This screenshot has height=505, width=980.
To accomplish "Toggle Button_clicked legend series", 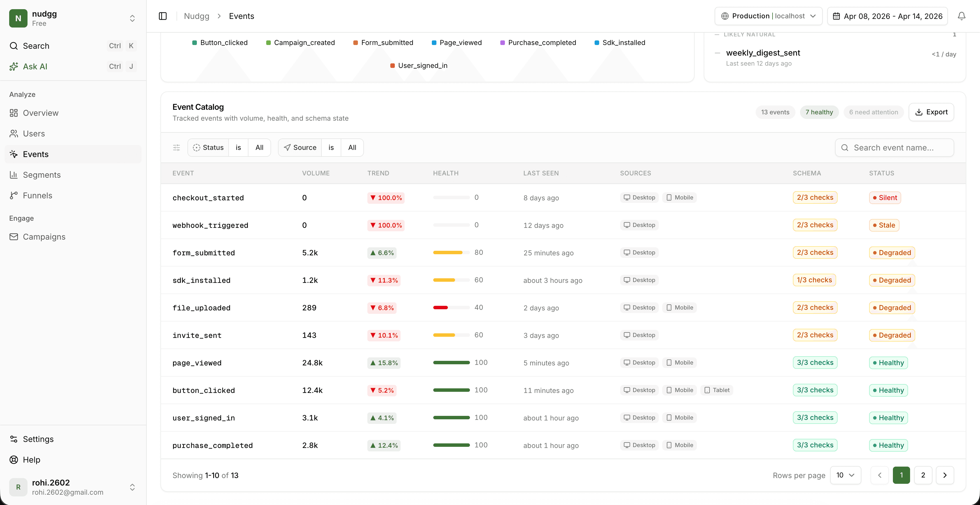I will tap(220, 43).
